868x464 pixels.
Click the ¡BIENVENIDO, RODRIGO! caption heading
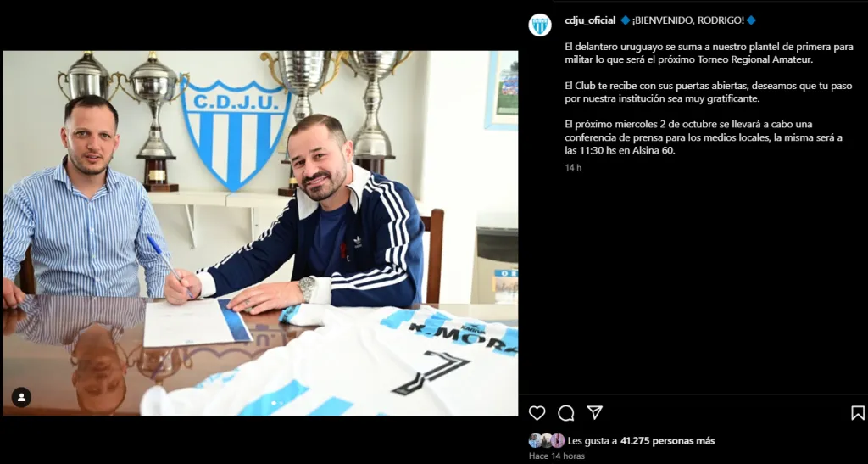[x=688, y=20]
